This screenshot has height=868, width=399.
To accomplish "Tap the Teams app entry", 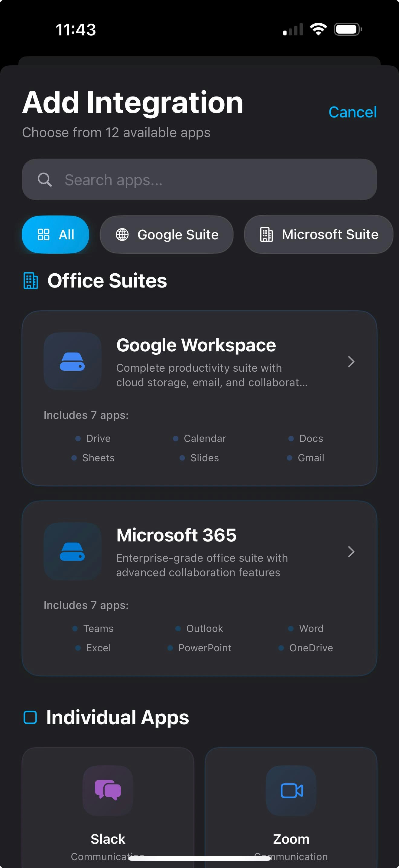I will tap(93, 628).
